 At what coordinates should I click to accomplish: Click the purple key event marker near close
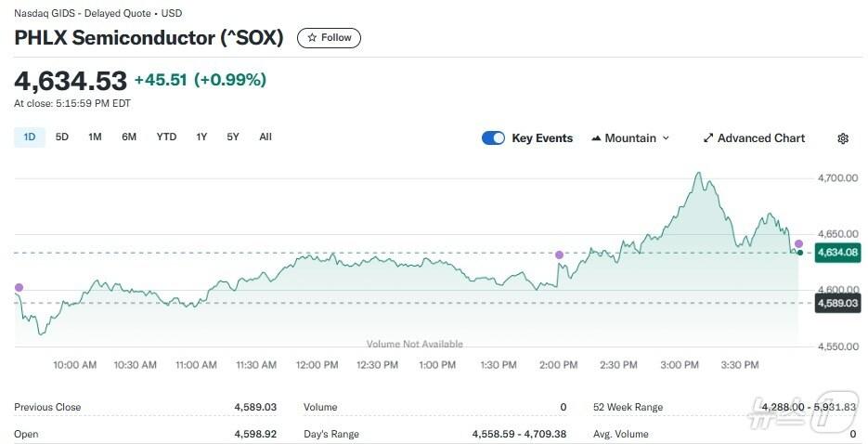click(798, 243)
